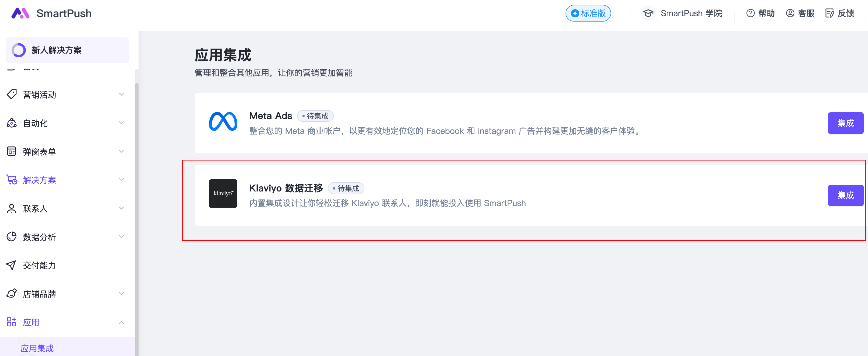
Task: Open SmartPush 学院 graduation cap icon
Action: [x=648, y=13]
